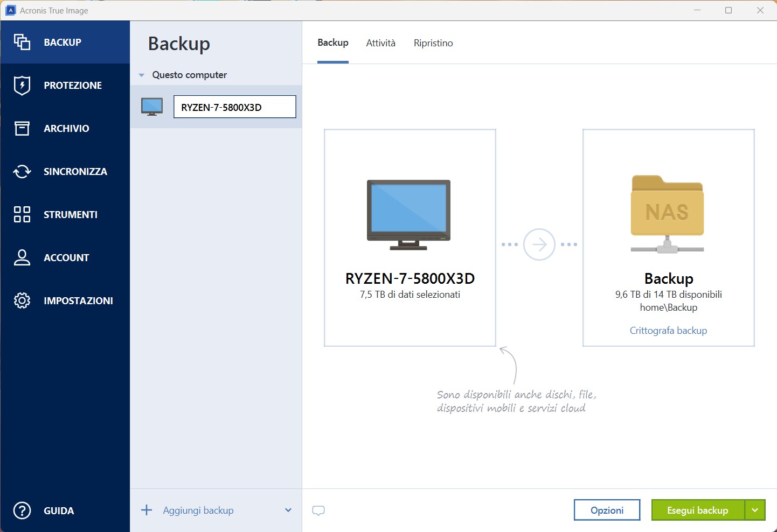Screen dimensions: 777x532
Task: Click the Crittografa backup link
Action: pyautogui.click(x=668, y=331)
